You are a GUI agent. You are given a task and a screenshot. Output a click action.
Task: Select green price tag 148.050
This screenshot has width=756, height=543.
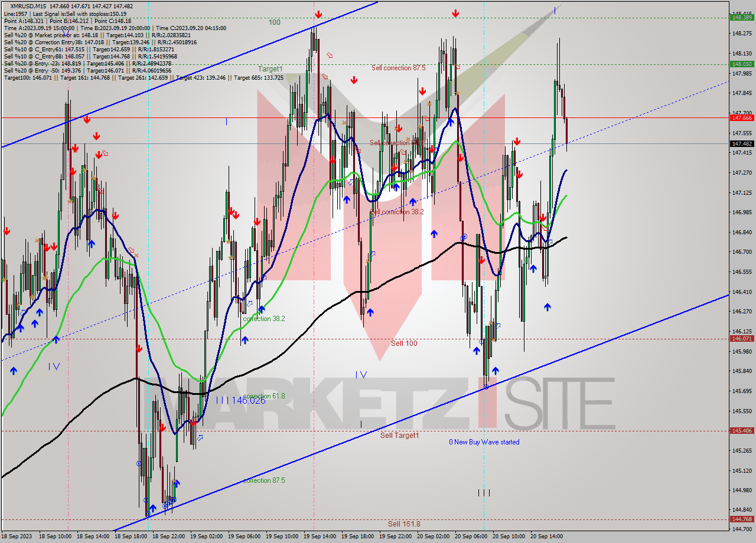pyautogui.click(x=742, y=64)
